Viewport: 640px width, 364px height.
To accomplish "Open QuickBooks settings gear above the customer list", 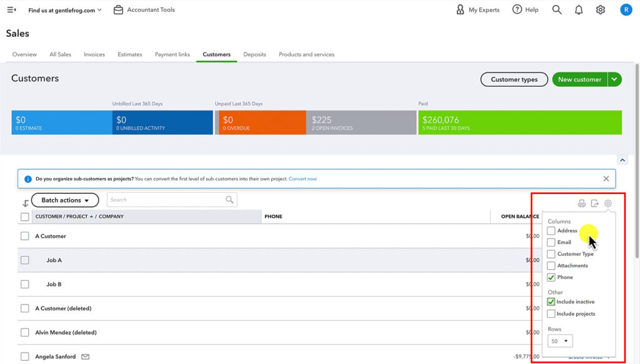I will coord(607,203).
